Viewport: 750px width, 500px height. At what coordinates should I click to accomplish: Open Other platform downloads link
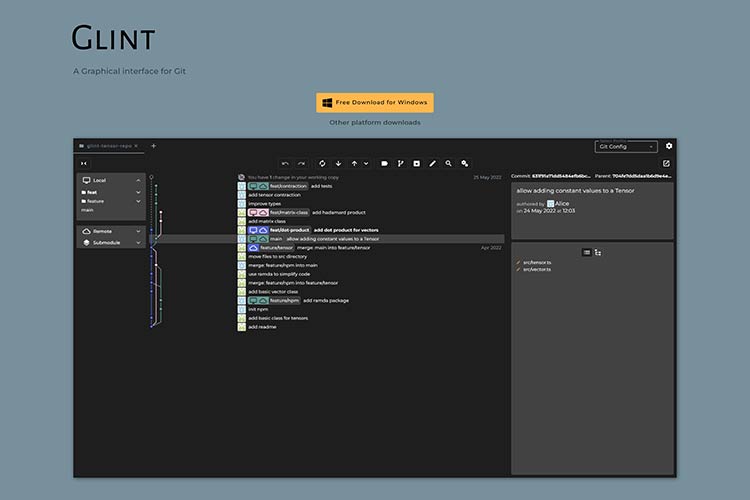[x=375, y=122]
